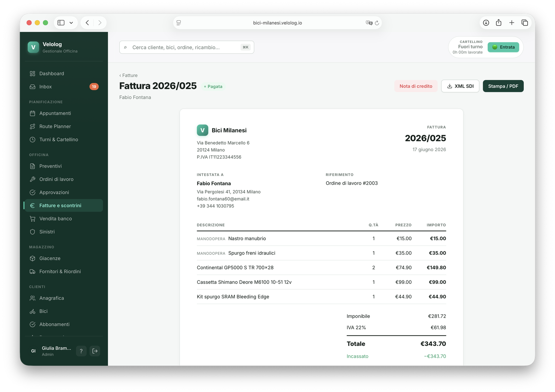555x392 pixels.
Task: Click the browser downloads icon
Action: [486, 23]
